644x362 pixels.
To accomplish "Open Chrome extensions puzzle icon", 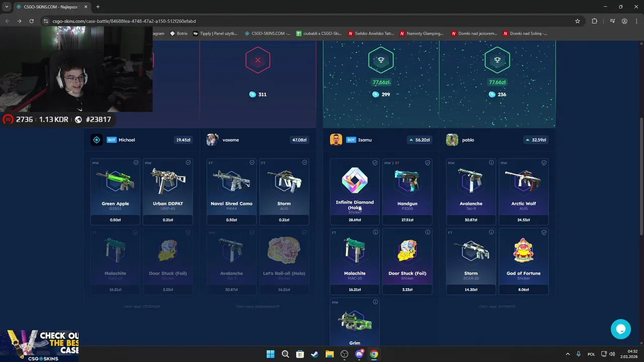I will point(594,21).
